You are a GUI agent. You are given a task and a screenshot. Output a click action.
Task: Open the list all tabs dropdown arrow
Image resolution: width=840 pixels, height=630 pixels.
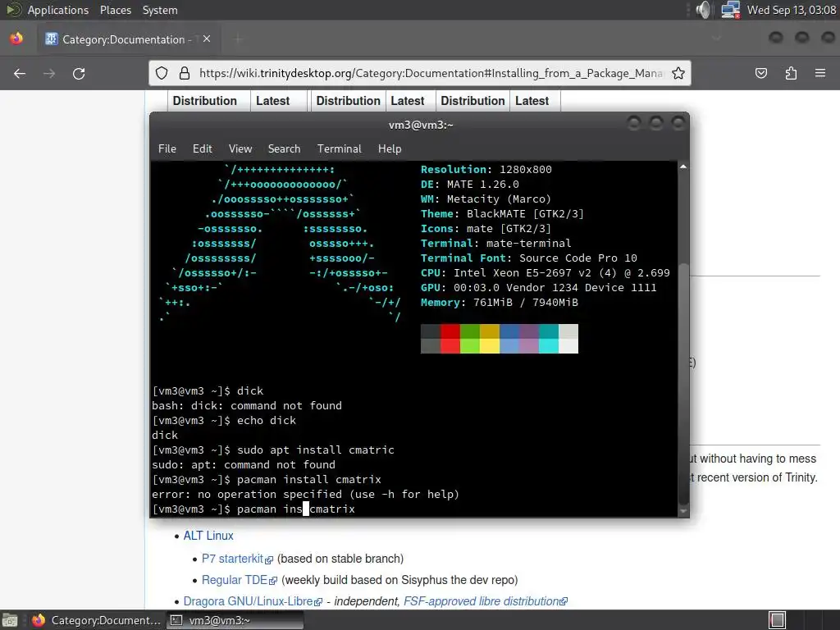[x=717, y=39]
